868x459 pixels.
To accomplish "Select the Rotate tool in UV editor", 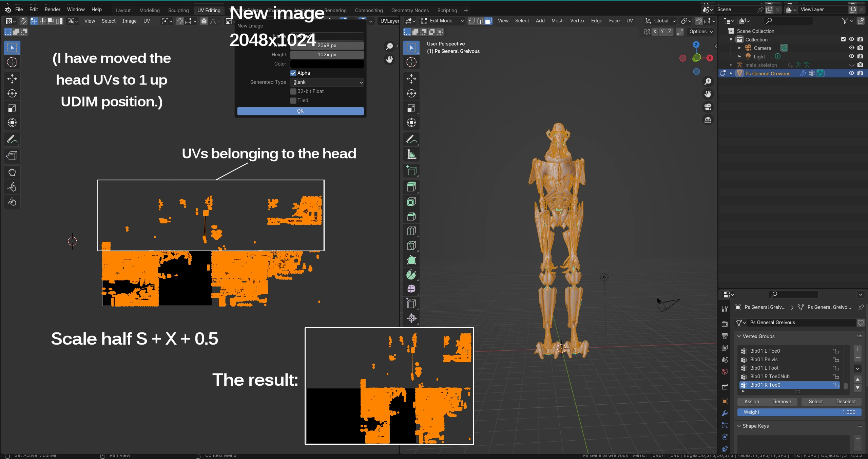I will (12, 93).
